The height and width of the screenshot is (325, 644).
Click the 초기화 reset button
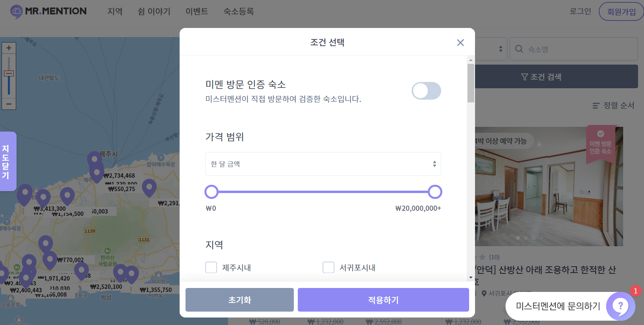(239, 300)
